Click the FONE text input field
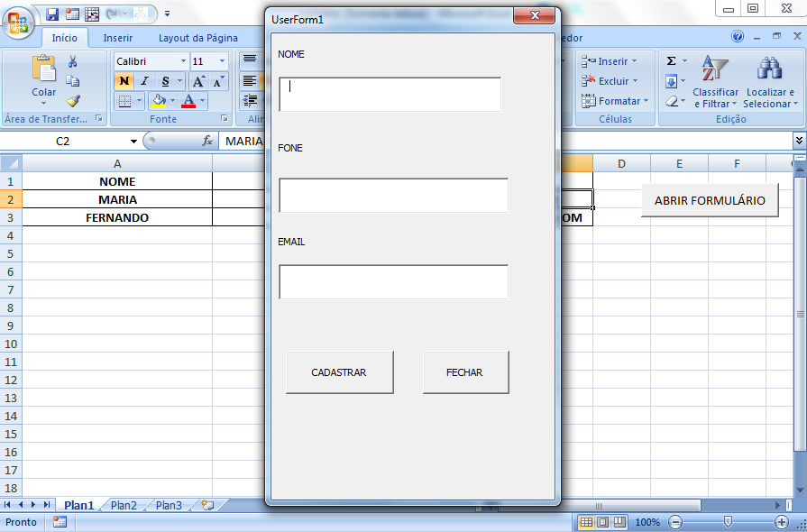Image resolution: width=807 pixels, height=532 pixels. (393, 196)
